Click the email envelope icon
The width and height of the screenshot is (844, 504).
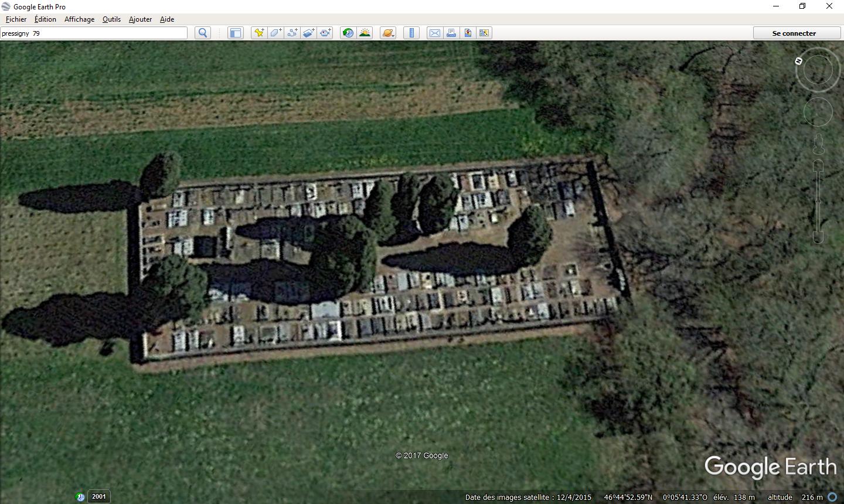click(x=435, y=33)
